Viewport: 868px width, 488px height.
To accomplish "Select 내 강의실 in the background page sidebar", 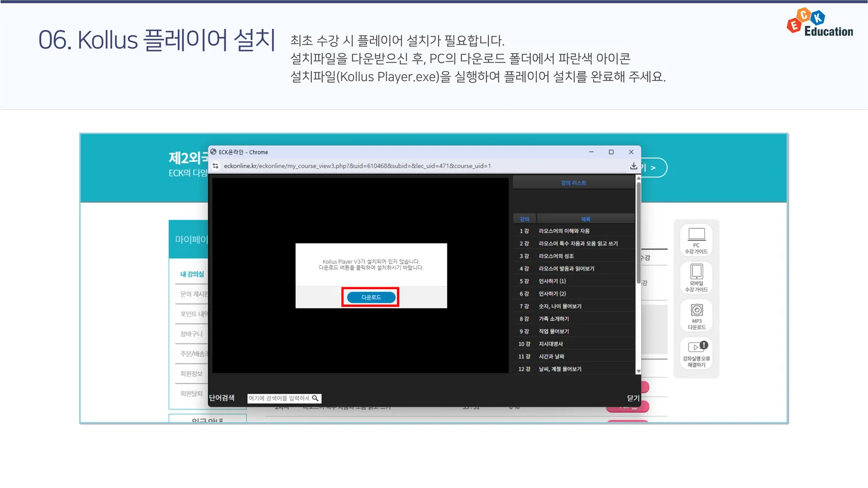I will tap(192, 274).
